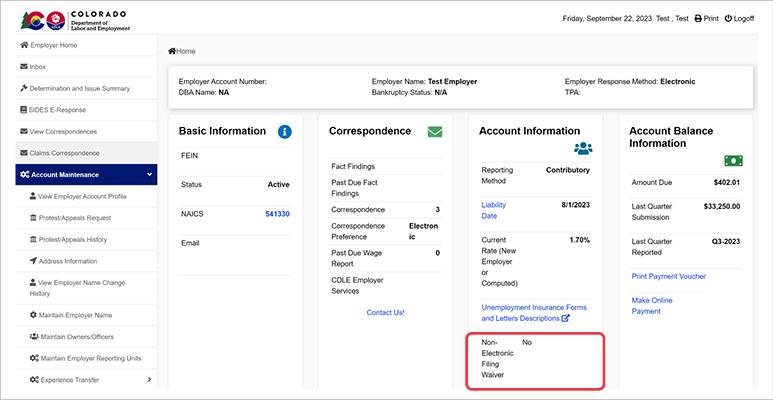Select View Employer Account Profile
Image resolution: width=773 pixels, height=400 pixels.
coord(82,196)
